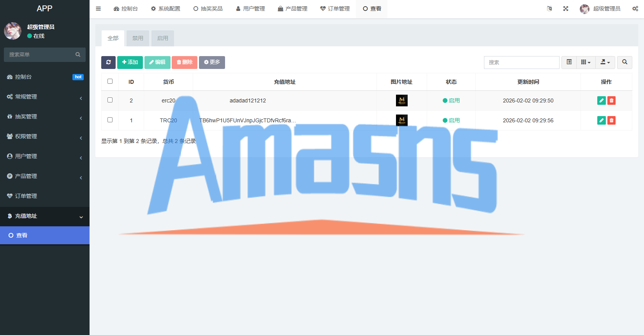Open 控制台 in the sidebar
The image size is (644, 335).
[x=45, y=77]
